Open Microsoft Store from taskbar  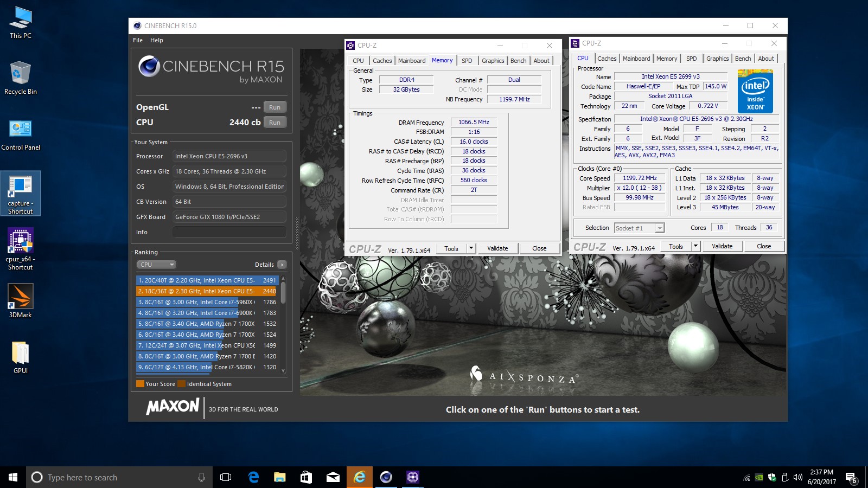tap(307, 477)
